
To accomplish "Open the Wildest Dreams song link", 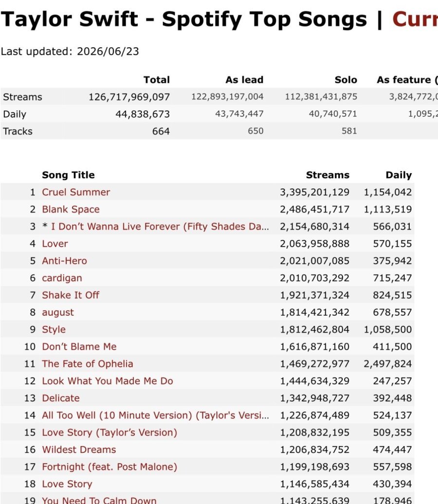I will pyautogui.click(x=79, y=450).
